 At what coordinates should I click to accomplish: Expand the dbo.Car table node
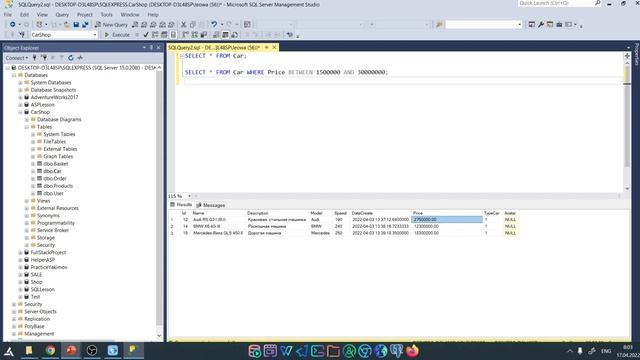pyautogui.click(x=33, y=171)
